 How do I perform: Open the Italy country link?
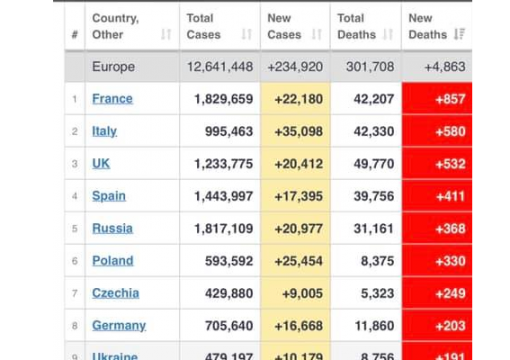point(104,131)
